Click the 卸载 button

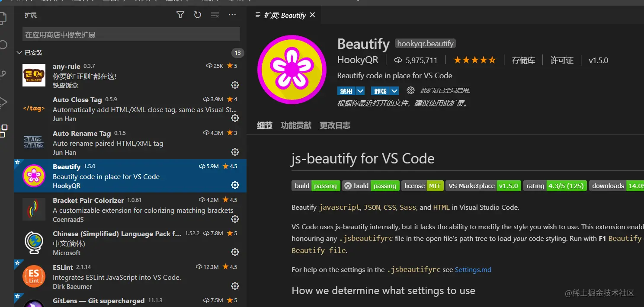(x=381, y=91)
